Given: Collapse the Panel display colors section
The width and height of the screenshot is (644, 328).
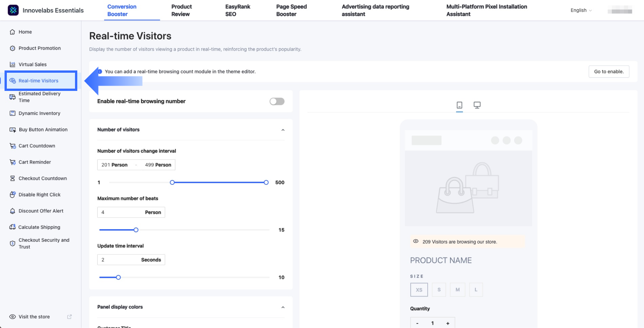Looking at the screenshot, I should pyautogui.click(x=283, y=307).
